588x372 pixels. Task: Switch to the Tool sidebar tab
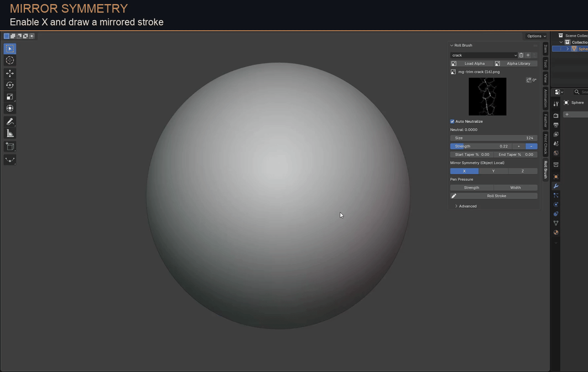click(x=546, y=63)
